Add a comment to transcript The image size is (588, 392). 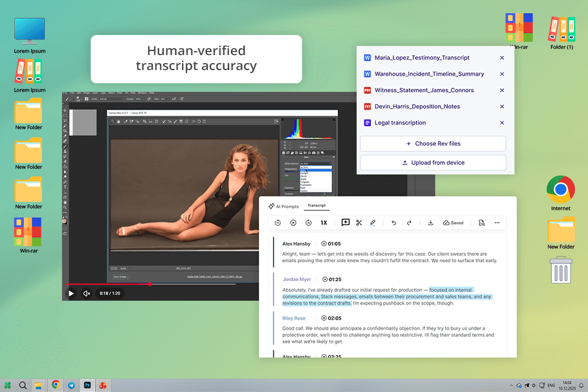(345, 223)
